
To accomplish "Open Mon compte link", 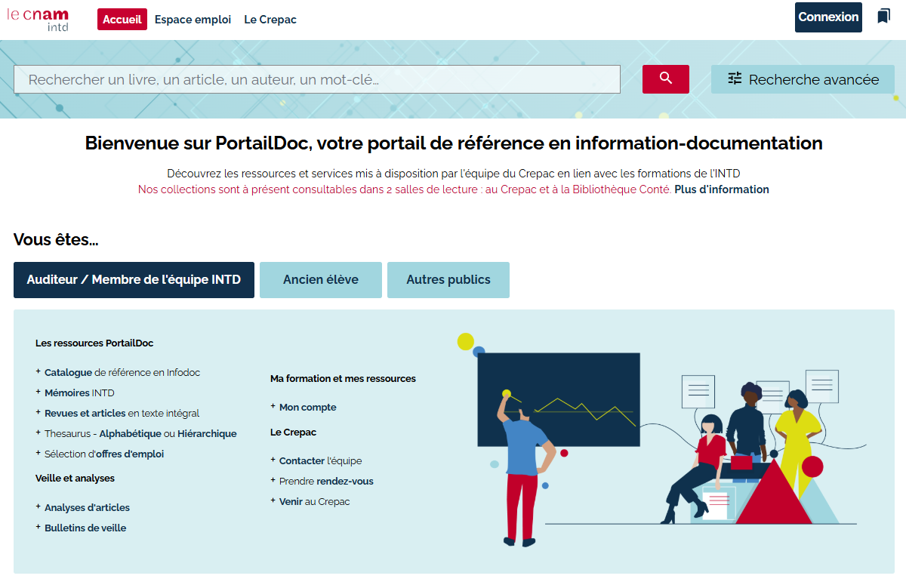I will tap(308, 407).
